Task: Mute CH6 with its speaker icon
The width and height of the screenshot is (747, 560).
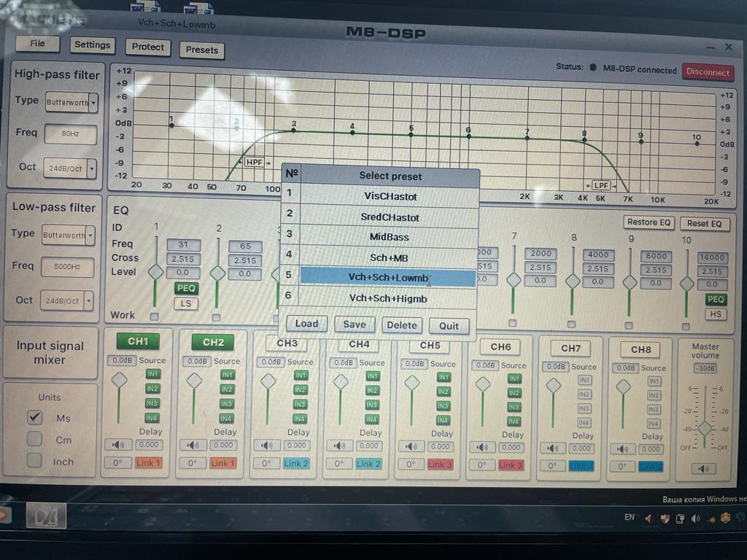Action: pyautogui.click(x=482, y=448)
